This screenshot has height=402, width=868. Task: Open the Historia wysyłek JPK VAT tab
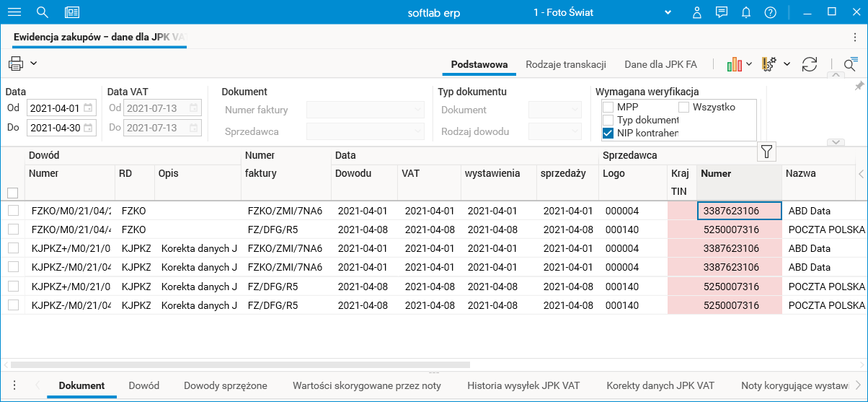click(523, 385)
